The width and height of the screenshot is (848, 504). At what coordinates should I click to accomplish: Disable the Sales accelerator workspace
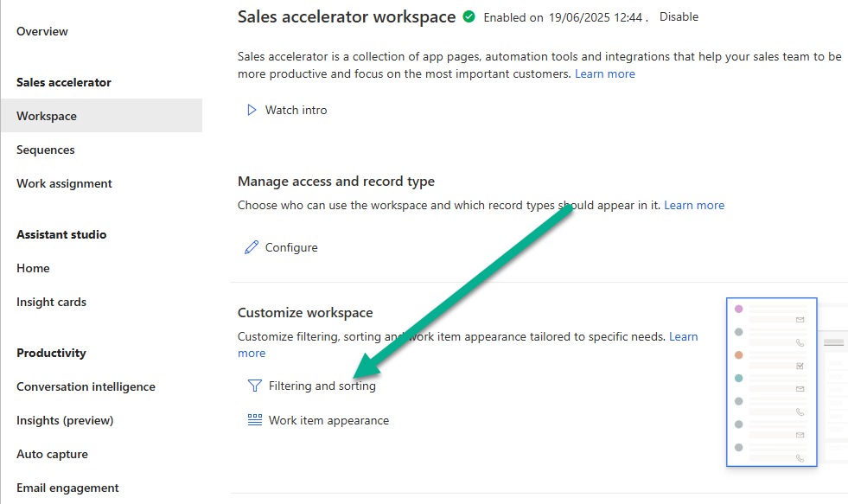[x=679, y=17]
